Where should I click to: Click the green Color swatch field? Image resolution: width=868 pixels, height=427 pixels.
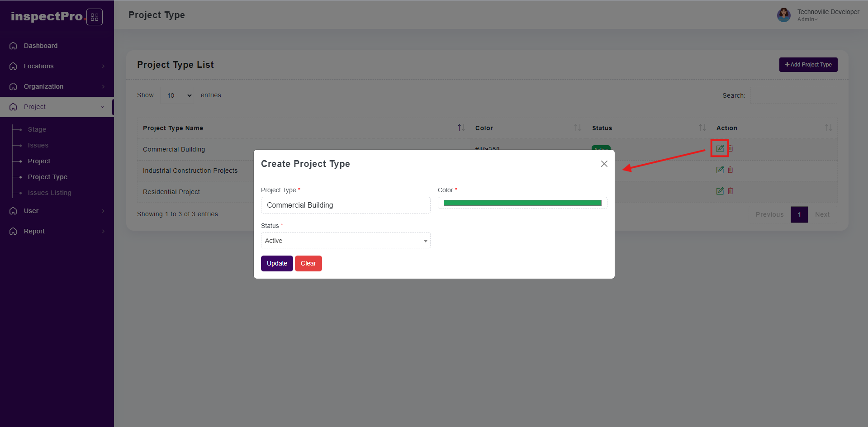tap(522, 203)
